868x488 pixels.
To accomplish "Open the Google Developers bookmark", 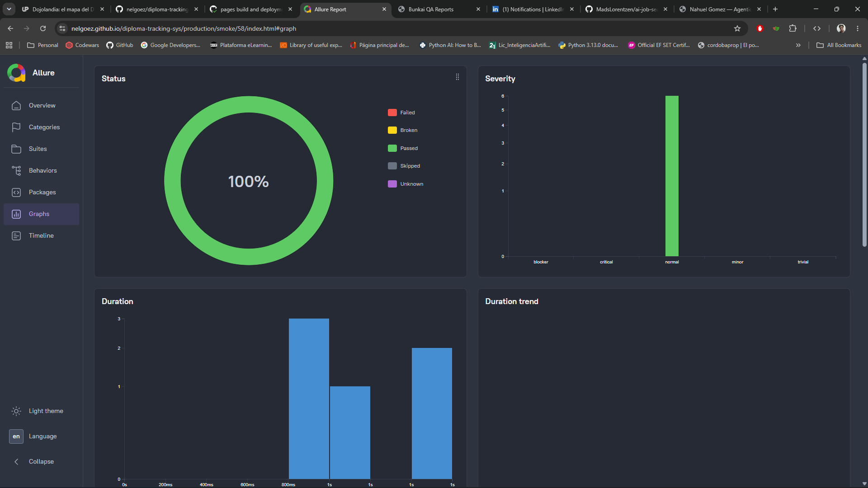I will click(170, 45).
